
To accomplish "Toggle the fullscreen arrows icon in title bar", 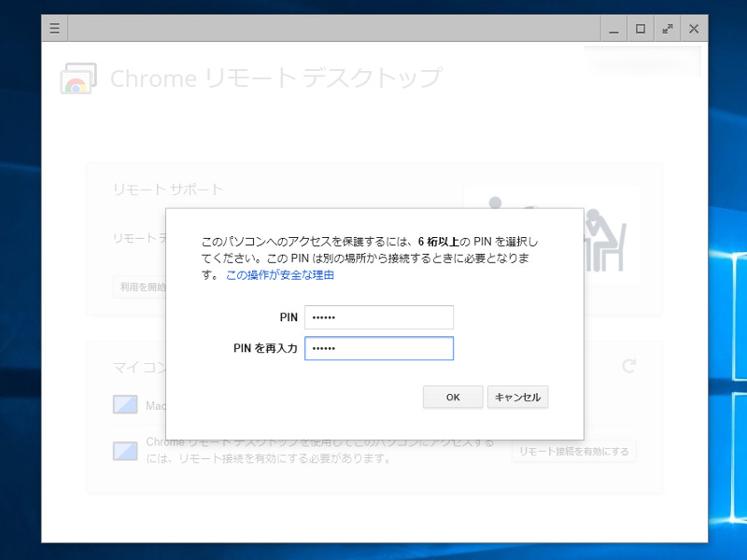I will (668, 29).
